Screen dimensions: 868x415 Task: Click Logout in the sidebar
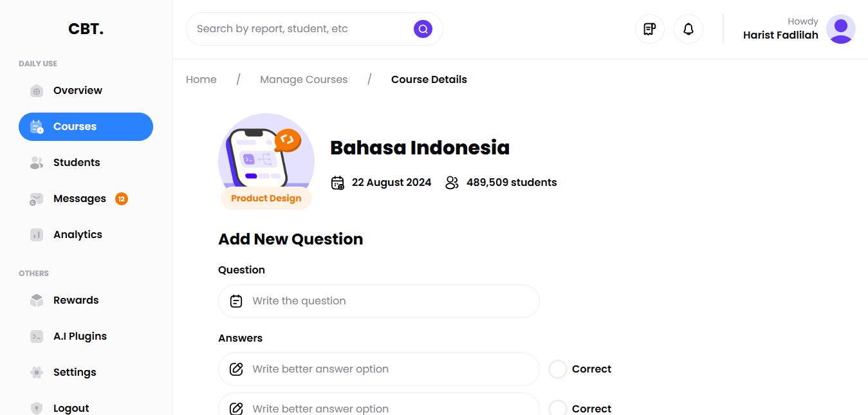coord(71,408)
